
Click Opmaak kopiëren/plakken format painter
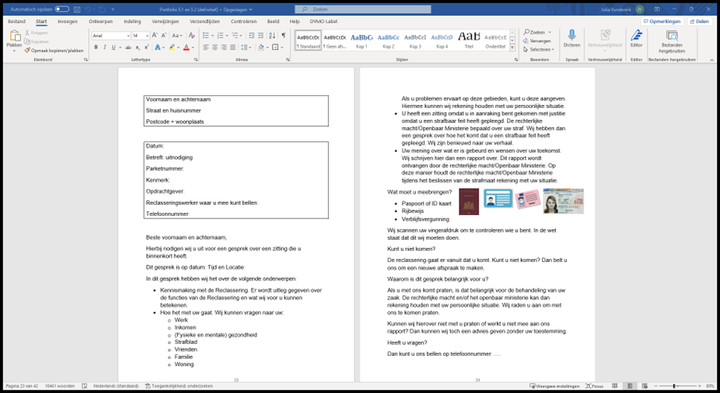tap(54, 51)
